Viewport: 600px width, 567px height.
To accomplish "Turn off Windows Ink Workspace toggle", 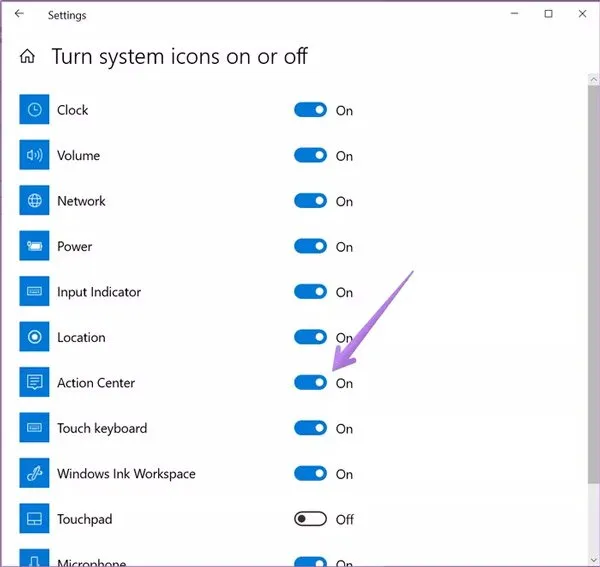I will 311,474.
